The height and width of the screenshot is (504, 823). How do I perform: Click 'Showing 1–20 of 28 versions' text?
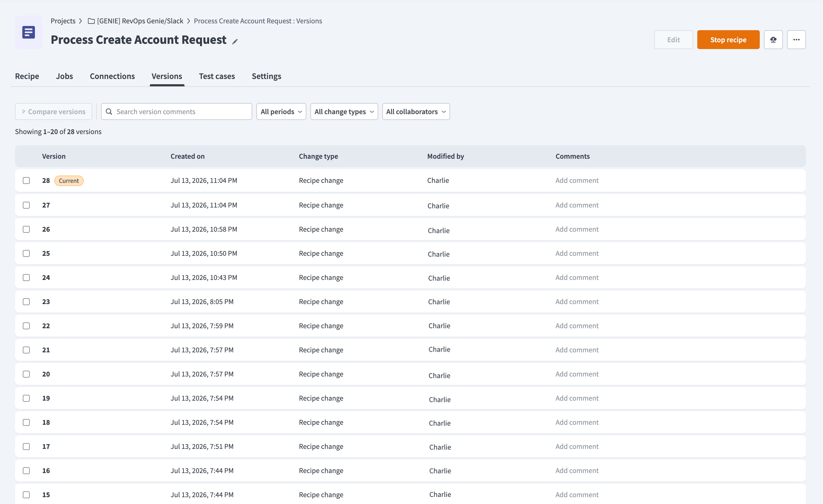[x=58, y=132]
